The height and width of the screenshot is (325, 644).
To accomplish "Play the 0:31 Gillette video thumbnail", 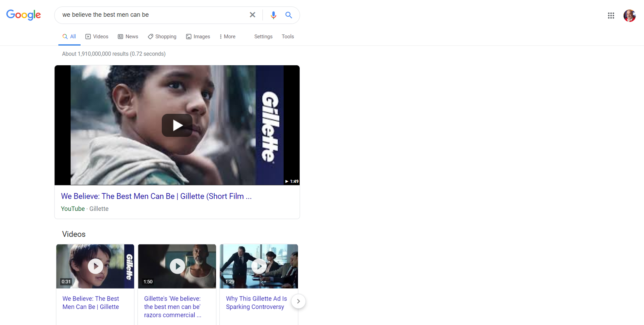I will point(95,266).
